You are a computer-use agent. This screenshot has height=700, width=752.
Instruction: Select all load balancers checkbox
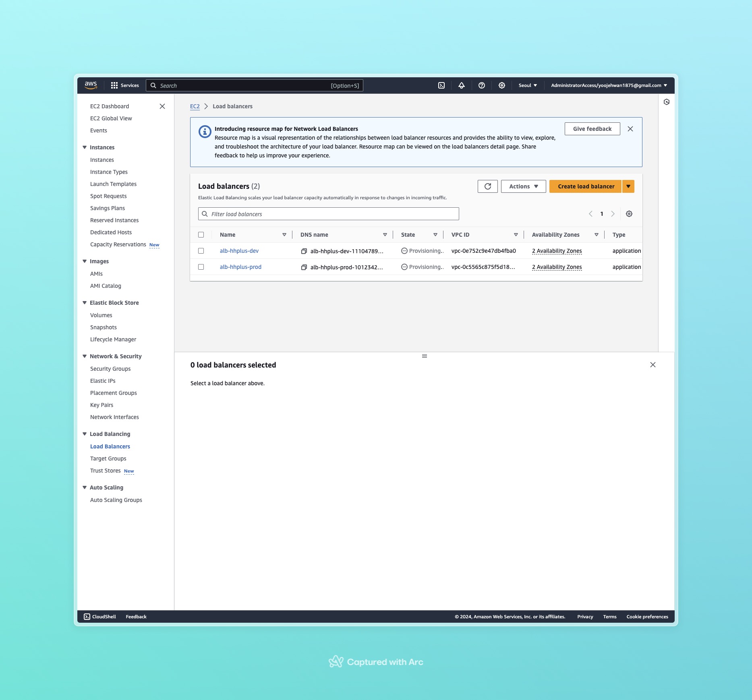201,235
